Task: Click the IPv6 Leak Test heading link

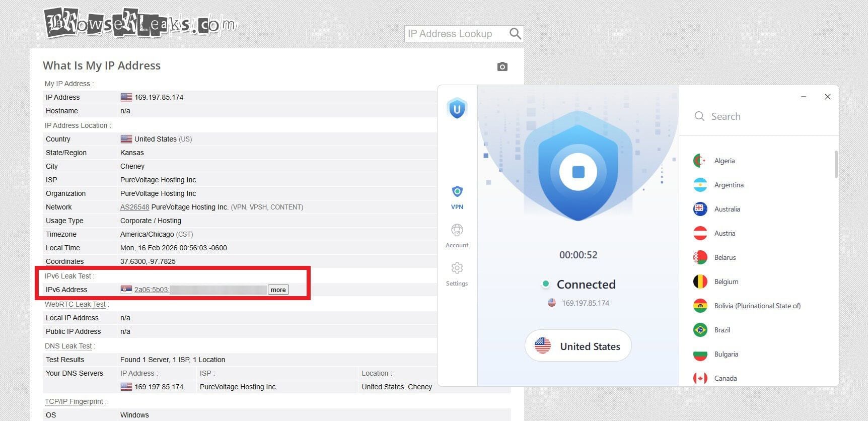Action: coord(68,276)
